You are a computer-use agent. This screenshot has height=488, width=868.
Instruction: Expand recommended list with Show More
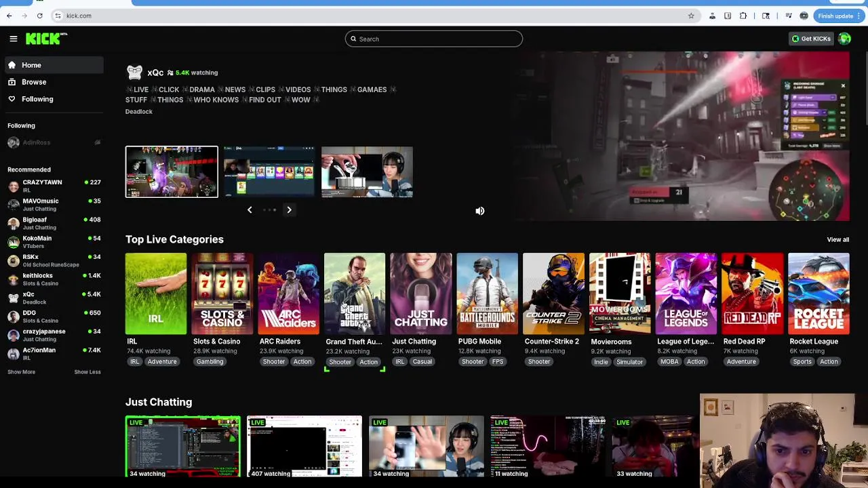21,372
